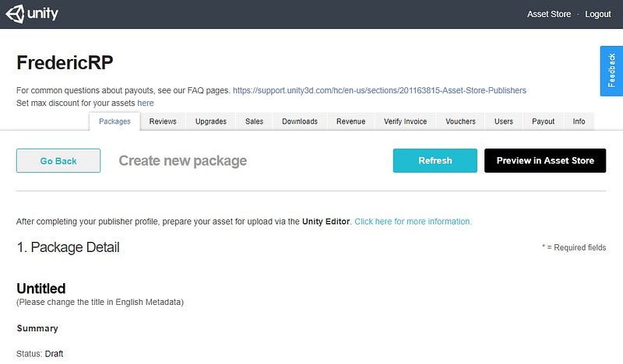
Task: Go to the Sales tab
Action: pos(254,121)
